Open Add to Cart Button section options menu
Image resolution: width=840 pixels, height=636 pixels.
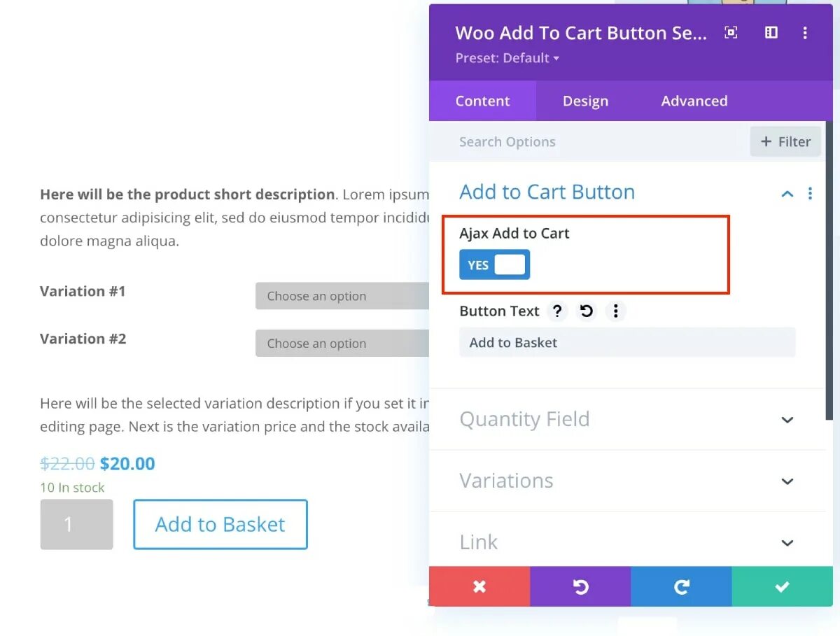click(810, 194)
